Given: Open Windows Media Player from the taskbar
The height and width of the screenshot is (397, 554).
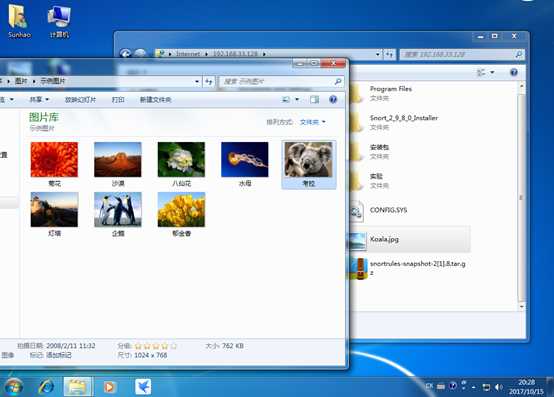Looking at the screenshot, I should [x=109, y=387].
